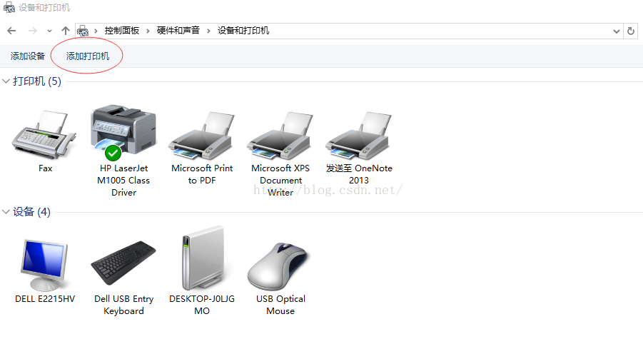Click the 打印机 (5) group heading

[x=37, y=81]
